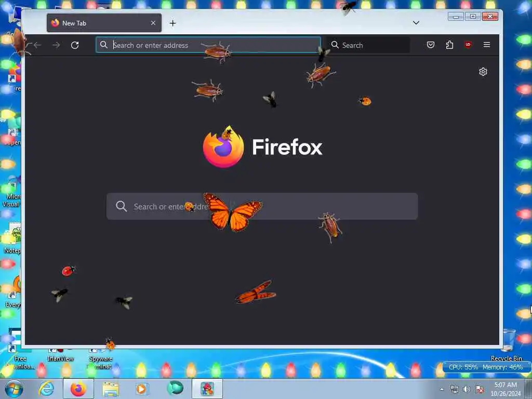Open Windows Explorer from taskbar
The height and width of the screenshot is (399, 532).
(x=111, y=389)
